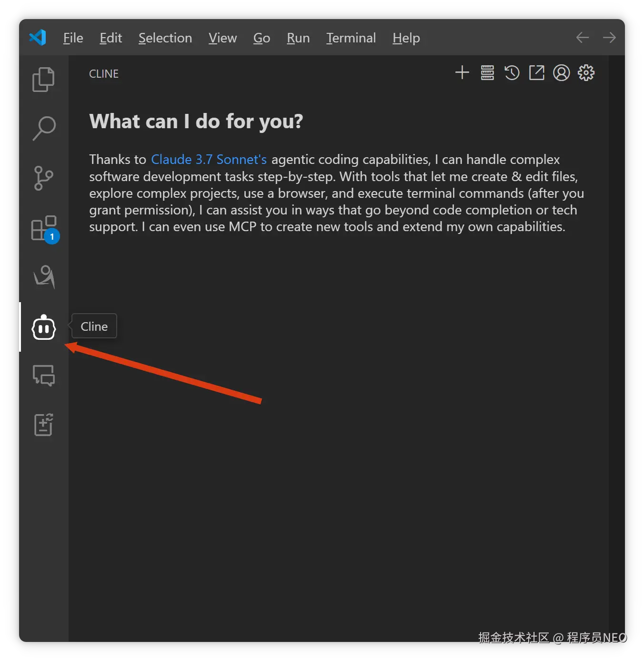
Task: Open the Search view in activity bar
Action: pyautogui.click(x=44, y=128)
